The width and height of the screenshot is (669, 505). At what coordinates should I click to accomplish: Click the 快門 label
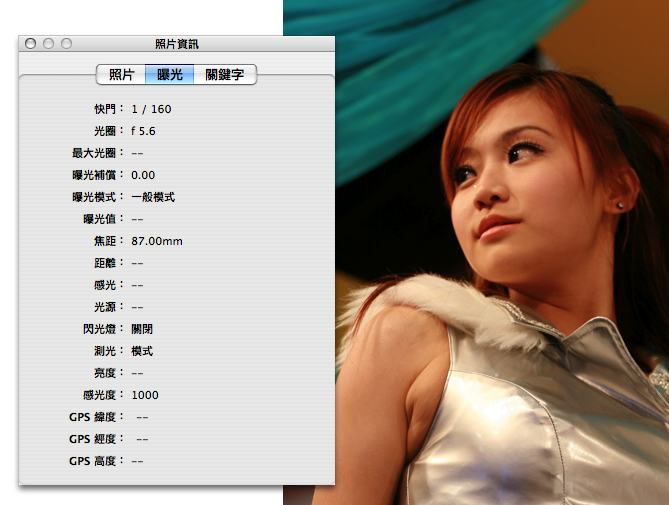(108, 109)
